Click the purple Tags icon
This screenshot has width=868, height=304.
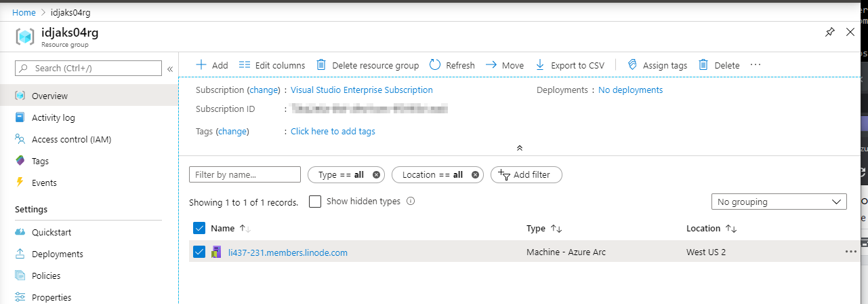click(20, 161)
